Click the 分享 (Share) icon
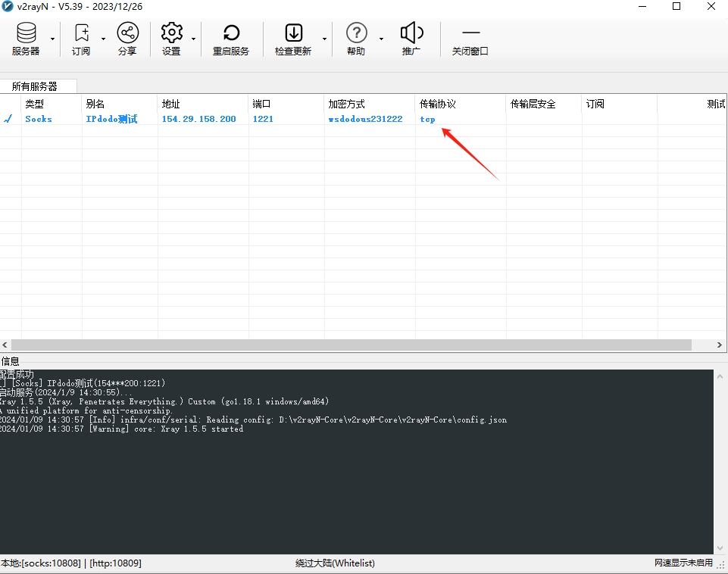The height and width of the screenshot is (574, 728). 127,34
